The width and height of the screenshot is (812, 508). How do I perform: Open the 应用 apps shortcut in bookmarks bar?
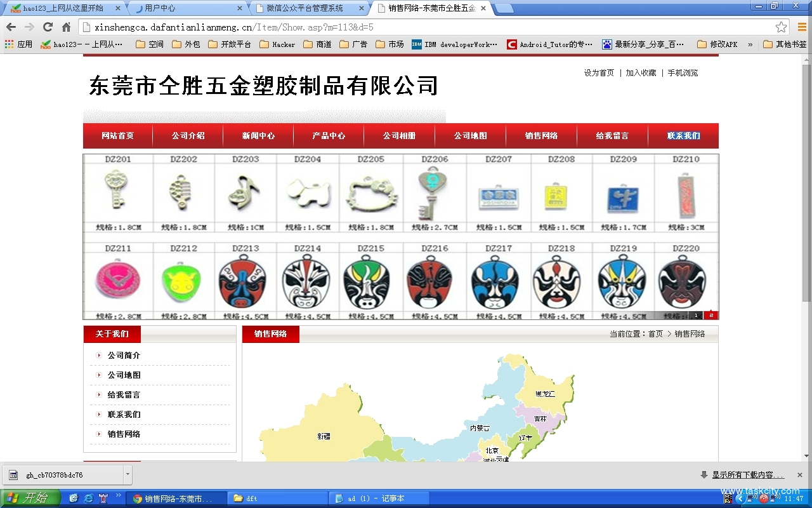(x=18, y=44)
